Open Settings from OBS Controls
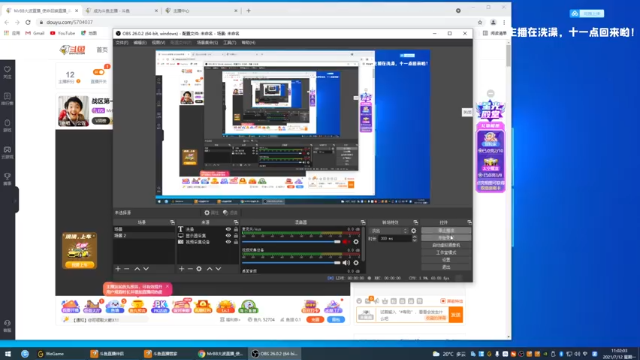640x360 pixels. (x=446, y=260)
